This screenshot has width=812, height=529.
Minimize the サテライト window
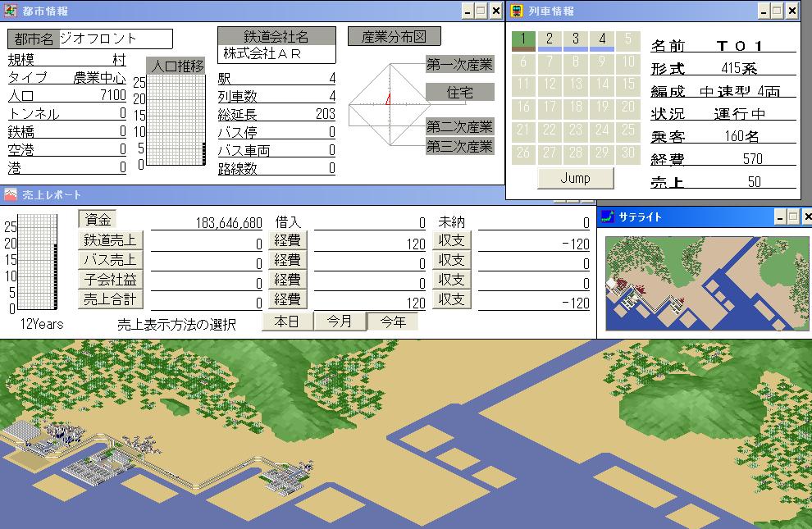coord(780,217)
